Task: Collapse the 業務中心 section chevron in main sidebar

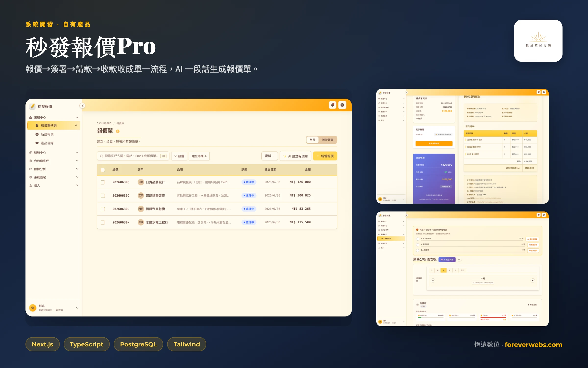Action: point(77,118)
